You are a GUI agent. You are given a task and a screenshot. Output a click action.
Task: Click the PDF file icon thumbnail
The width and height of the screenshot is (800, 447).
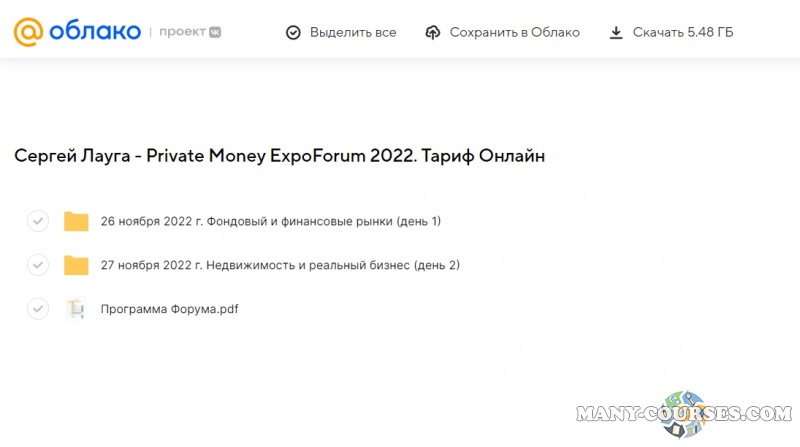(x=76, y=309)
